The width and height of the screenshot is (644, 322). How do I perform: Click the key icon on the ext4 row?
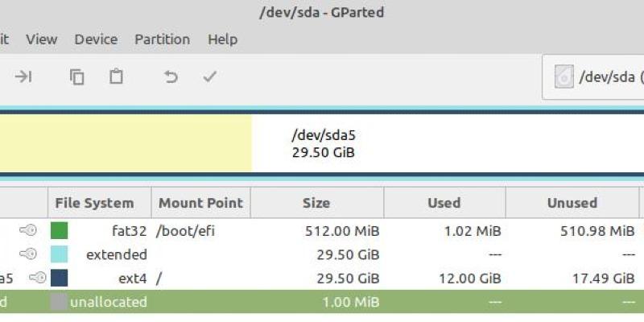[x=37, y=278]
